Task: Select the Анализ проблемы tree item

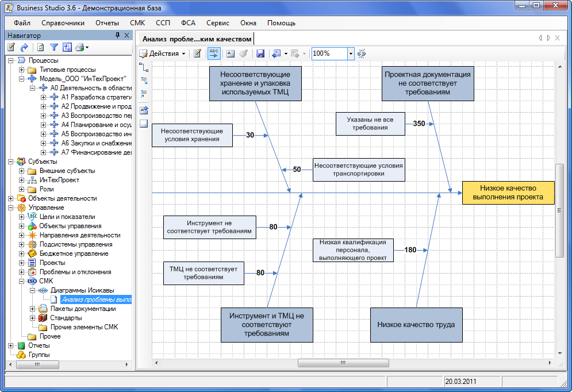Action: pos(97,299)
